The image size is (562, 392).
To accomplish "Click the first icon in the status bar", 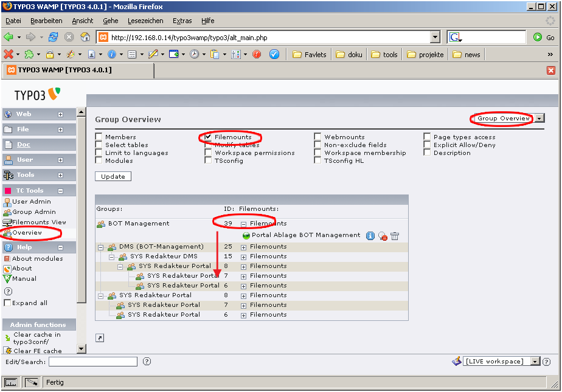I will [11, 382].
